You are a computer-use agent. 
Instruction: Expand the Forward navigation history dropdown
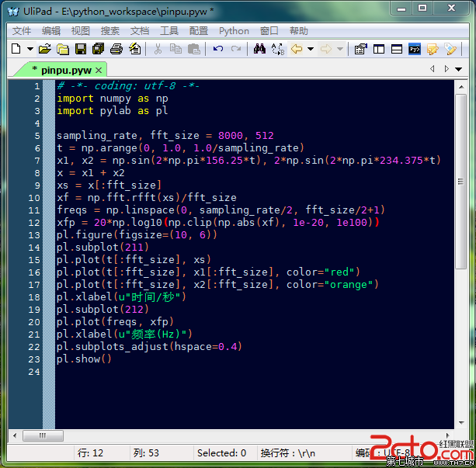click(x=341, y=49)
